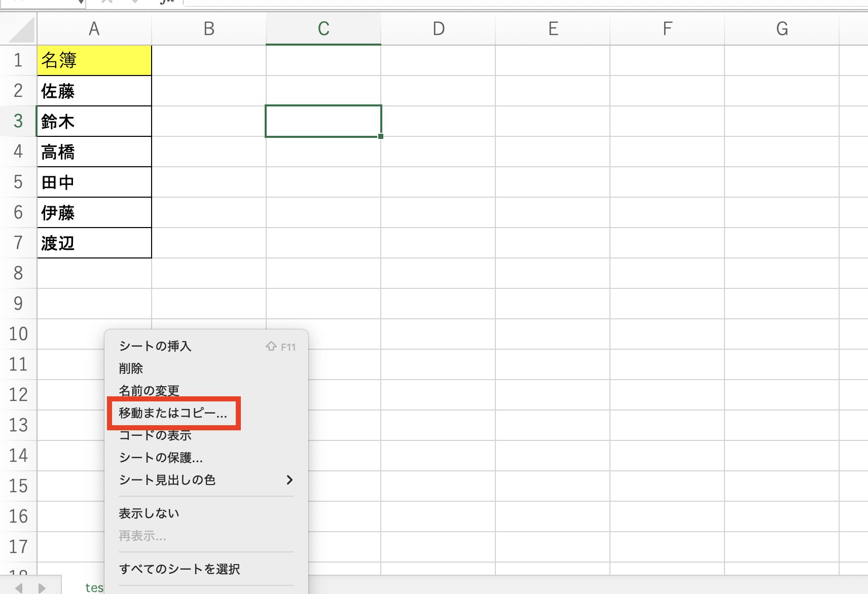Screen dimensions: 868x594
Task: Click すべてのシートを選択 at the menu bottom
Action: pyautogui.click(x=180, y=569)
